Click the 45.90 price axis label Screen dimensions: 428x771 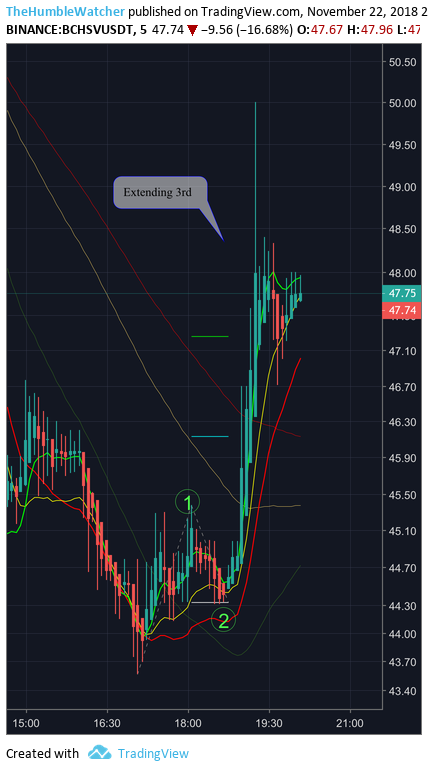click(402, 458)
